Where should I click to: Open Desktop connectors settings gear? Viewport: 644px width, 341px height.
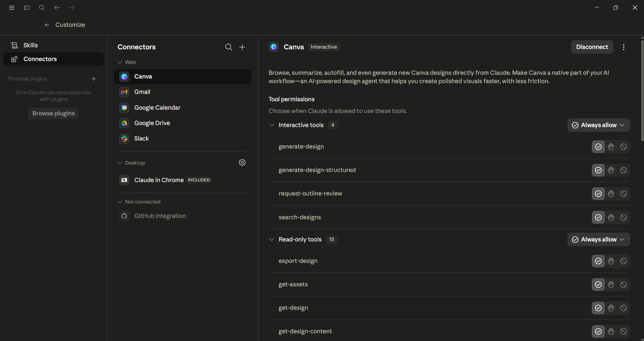pyautogui.click(x=242, y=163)
